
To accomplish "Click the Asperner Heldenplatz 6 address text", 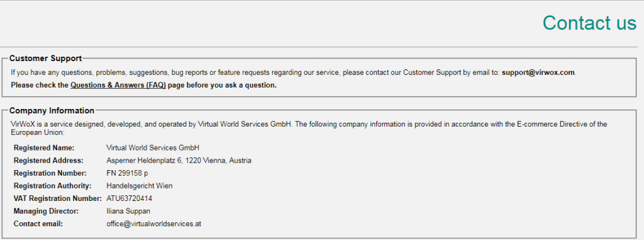I will click(x=179, y=161).
